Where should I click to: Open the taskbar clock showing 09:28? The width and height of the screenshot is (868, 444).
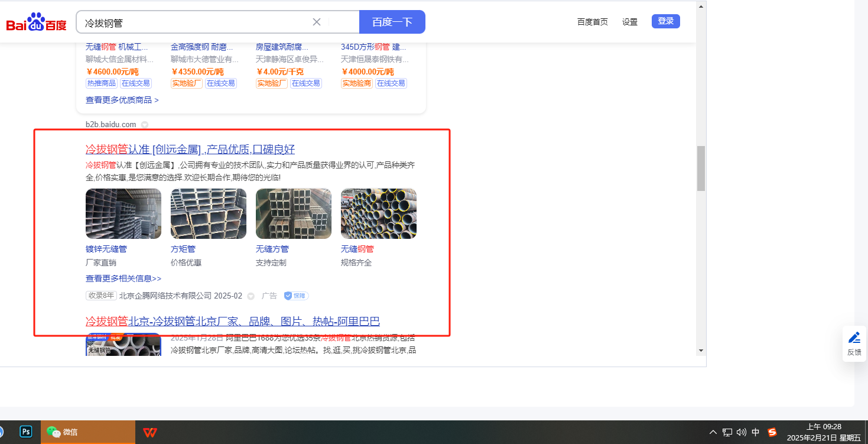pyautogui.click(x=824, y=432)
